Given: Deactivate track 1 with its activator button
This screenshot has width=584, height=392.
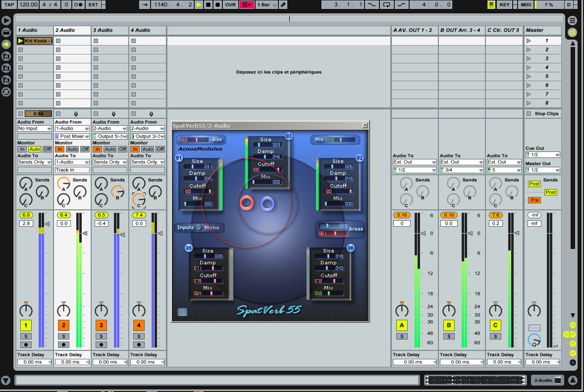Looking at the screenshot, I should (x=26, y=325).
